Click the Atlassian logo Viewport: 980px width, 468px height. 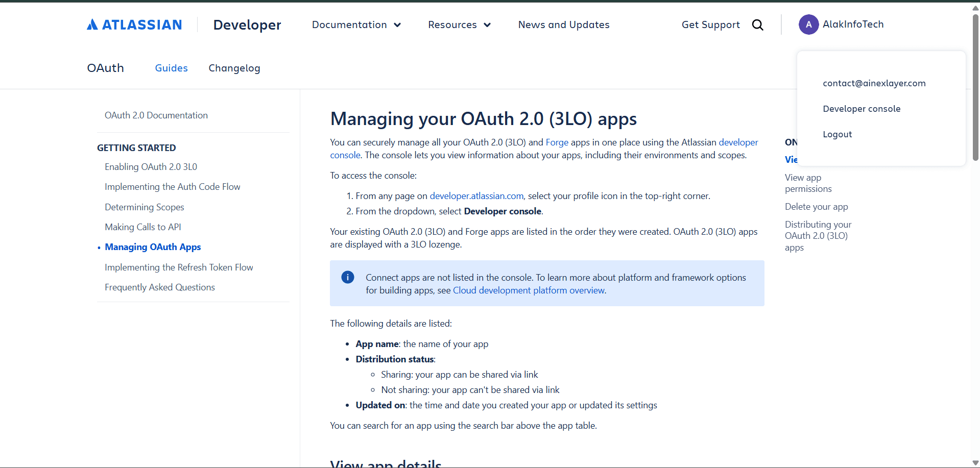coord(134,24)
